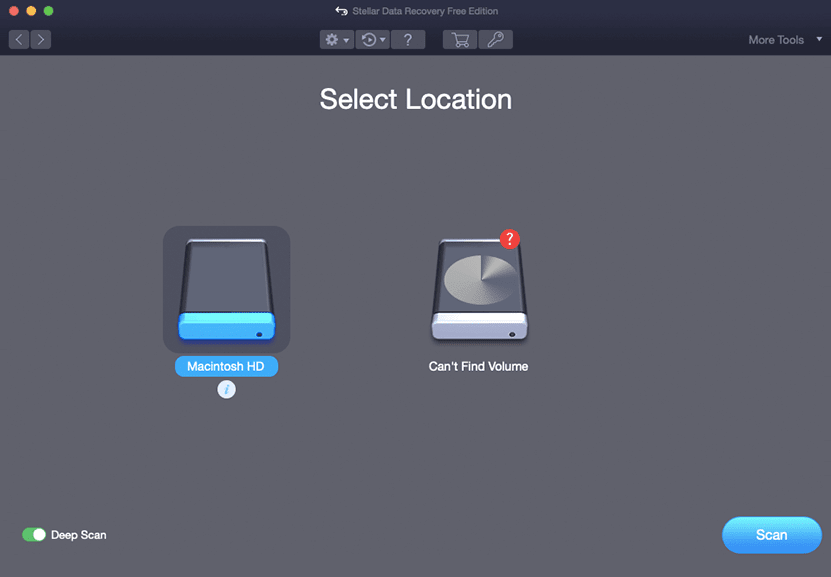
Task: Click the key activation icon
Action: pos(495,40)
